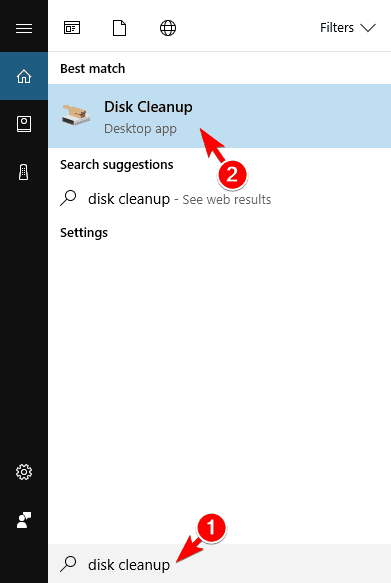Open the Filters dropdown
Screen dimensions: 391x583
point(348,28)
